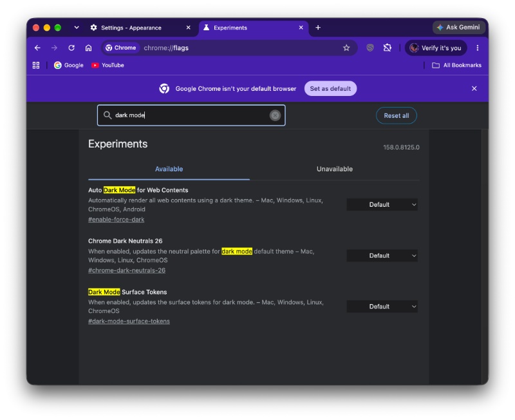Switch to the Unavailable flags tab
Screen dimensions: 515x420
[334, 169]
